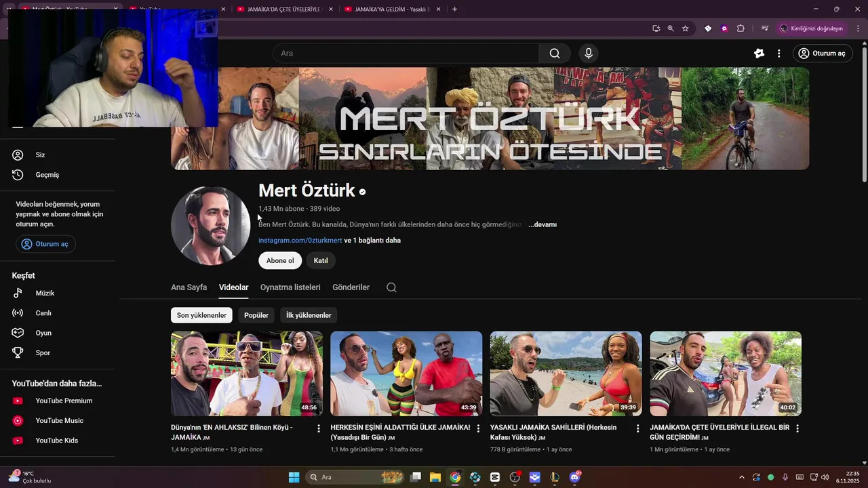Viewport: 868px width, 488px height.
Task: Open weather widget 16°C Çok bulutlu
Action: coord(31,477)
